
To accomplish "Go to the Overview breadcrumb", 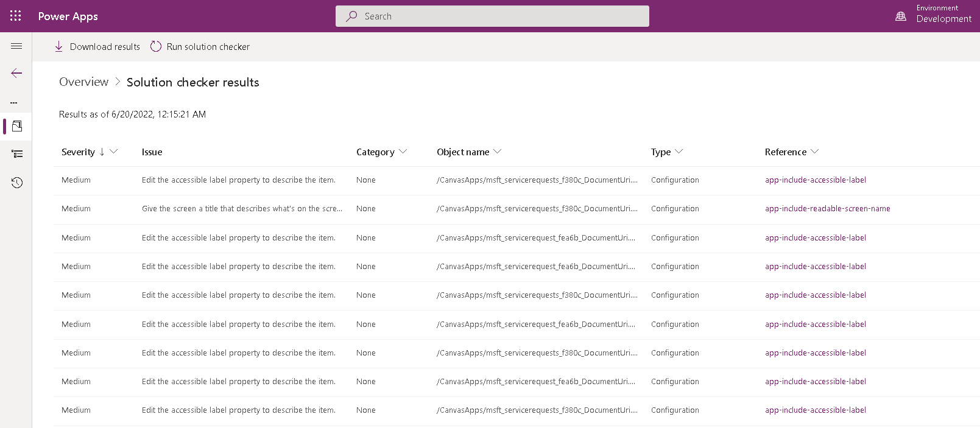I will click(x=83, y=82).
